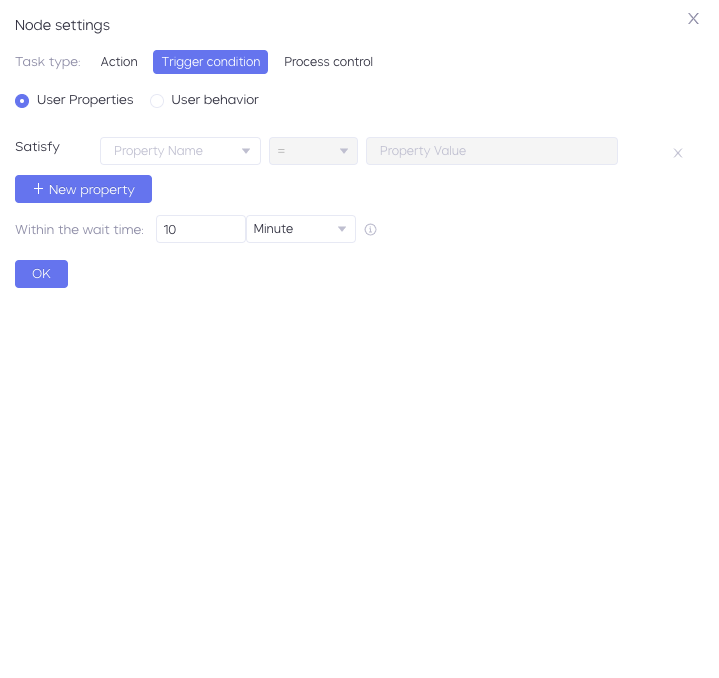Open the Property Name dropdown

pyautogui.click(x=180, y=151)
